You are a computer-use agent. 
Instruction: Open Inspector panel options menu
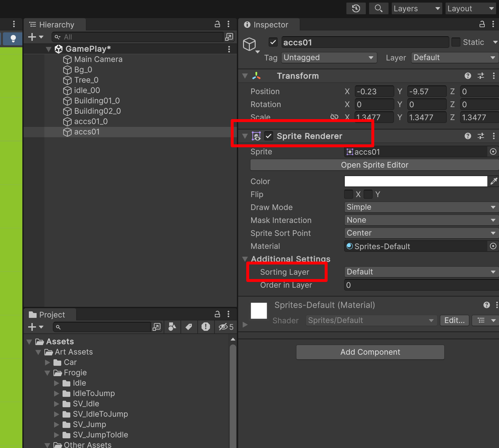tap(493, 24)
